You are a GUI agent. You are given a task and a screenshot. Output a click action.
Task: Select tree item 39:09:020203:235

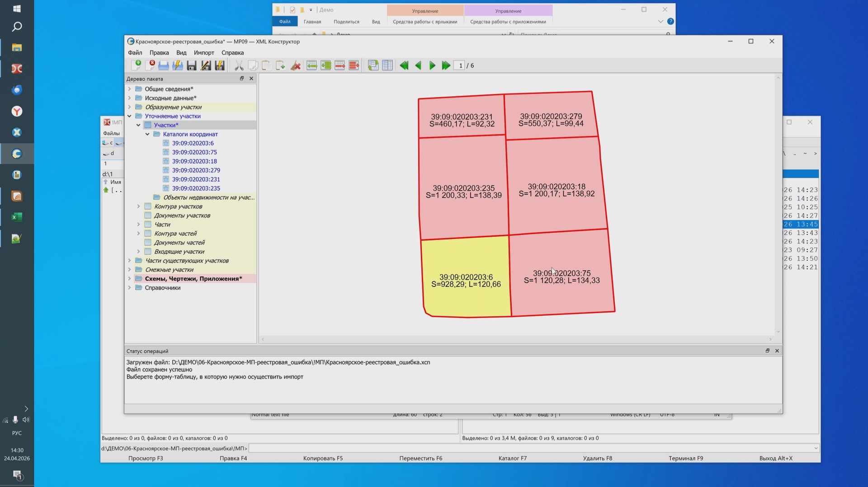coord(196,188)
